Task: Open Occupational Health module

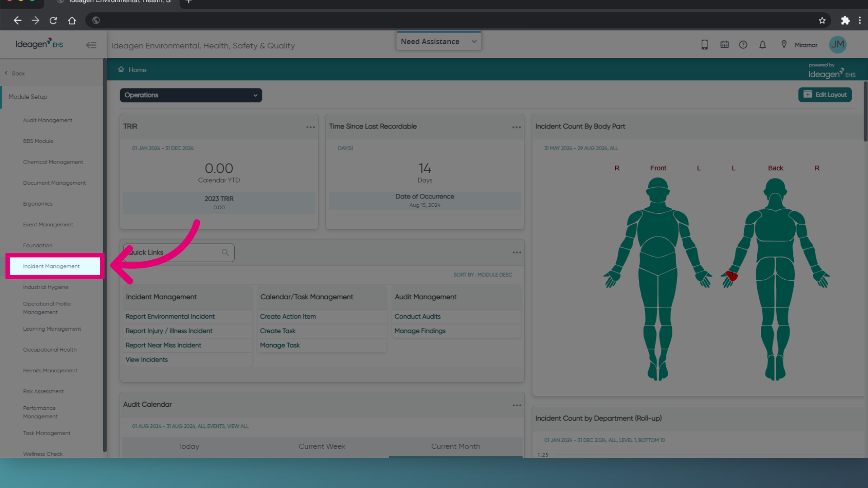Action: point(50,350)
